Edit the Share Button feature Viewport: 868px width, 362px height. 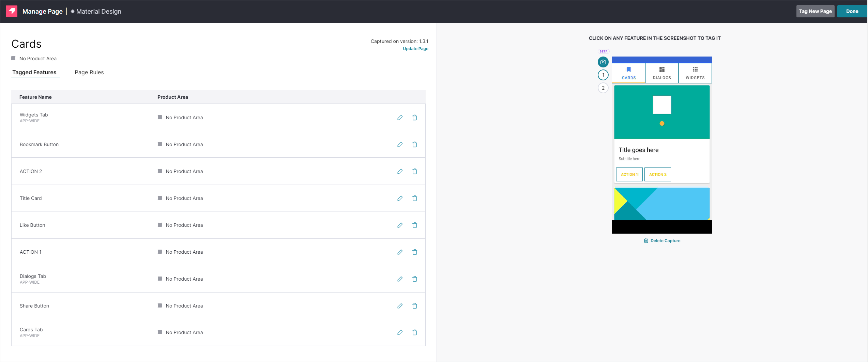click(400, 306)
